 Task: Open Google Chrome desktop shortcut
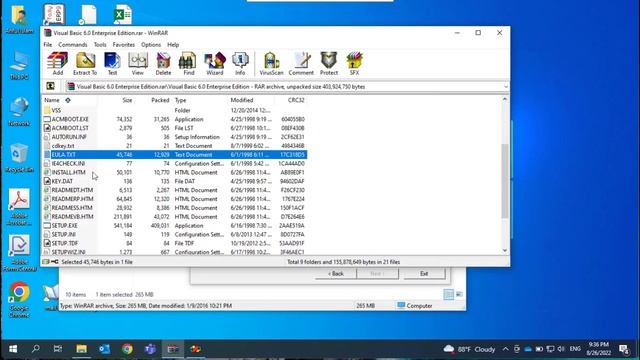pyautogui.click(x=19, y=299)
